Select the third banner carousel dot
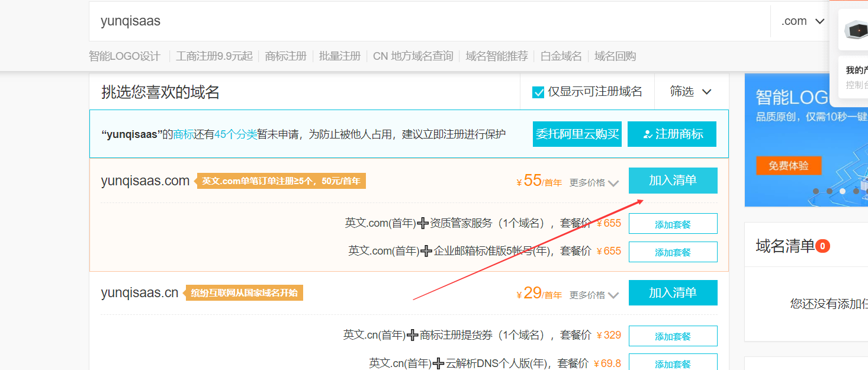Image resolution: width=868 pixels, height=370 pixels. (x=843, y=191)
